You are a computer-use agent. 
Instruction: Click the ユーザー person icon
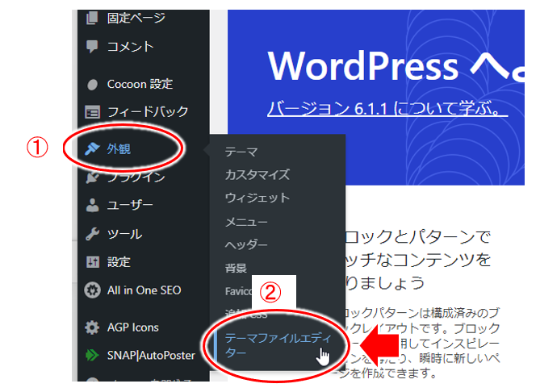pos(92,205)
